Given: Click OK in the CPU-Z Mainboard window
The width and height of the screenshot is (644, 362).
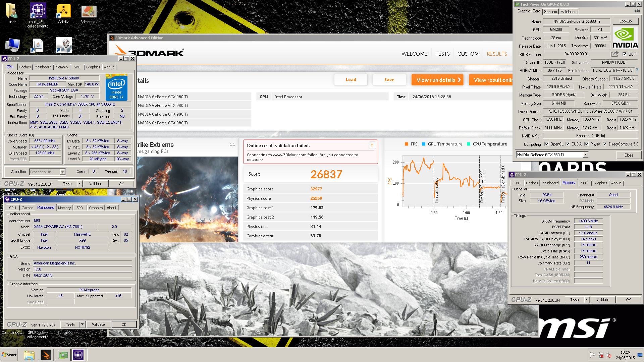Looking at the screenshot, I should click(x=124, y=324).
